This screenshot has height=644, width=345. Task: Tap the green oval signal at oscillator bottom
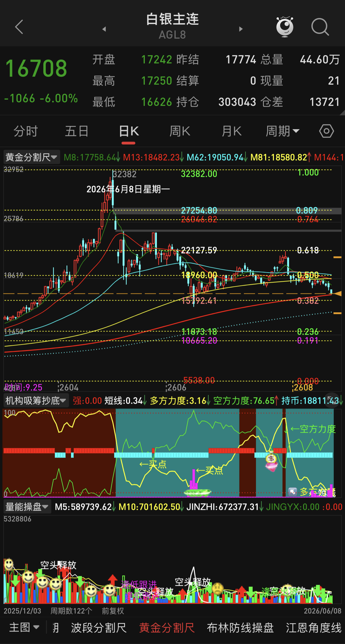[x=197, y=492]
